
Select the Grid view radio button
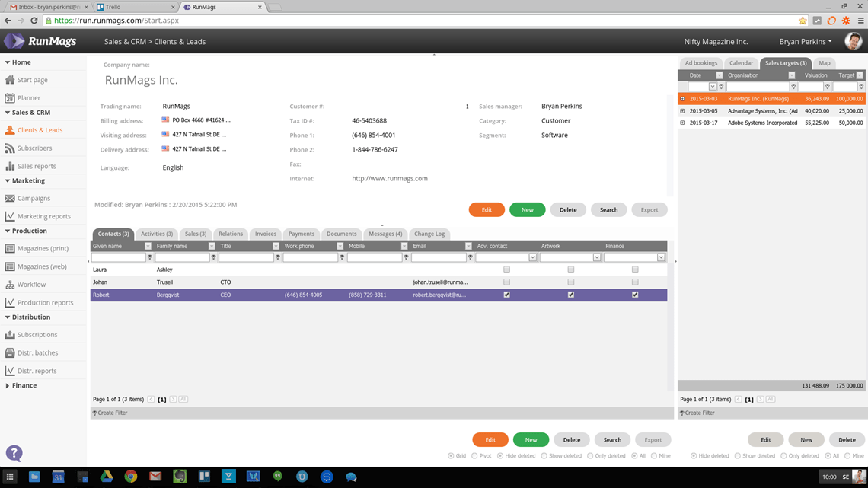click(451, 456)
